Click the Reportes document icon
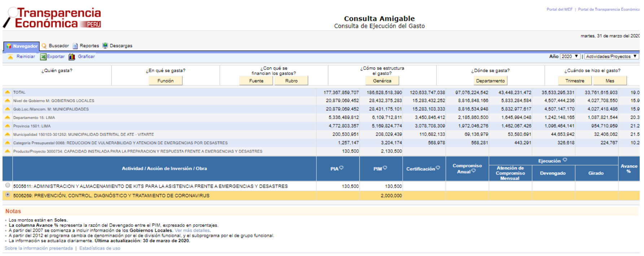644x256 pixels. [x=75, y=46]
